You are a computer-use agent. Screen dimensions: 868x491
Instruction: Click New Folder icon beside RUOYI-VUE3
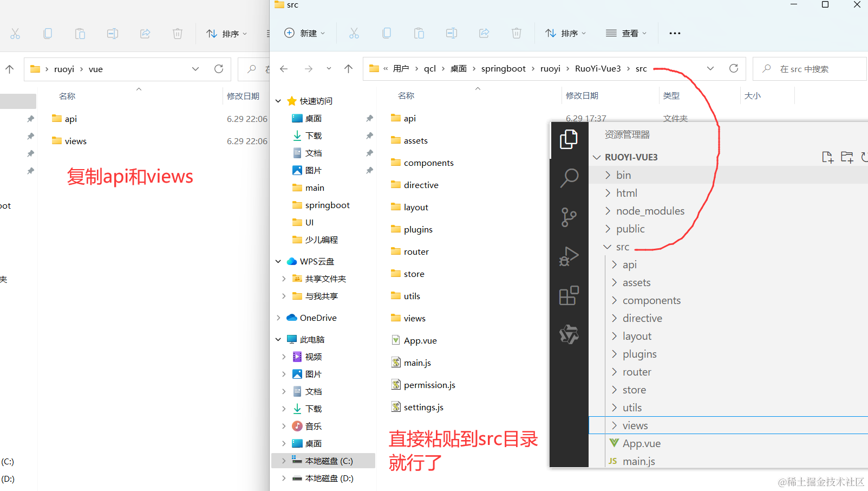(847, 157)
